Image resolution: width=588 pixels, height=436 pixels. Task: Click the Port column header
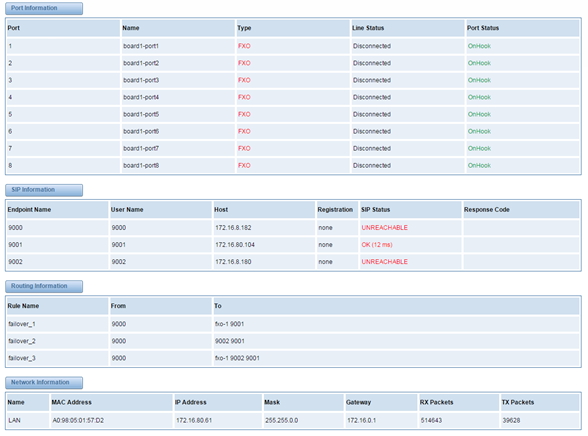pyautogui.click(x=14, y=28)
